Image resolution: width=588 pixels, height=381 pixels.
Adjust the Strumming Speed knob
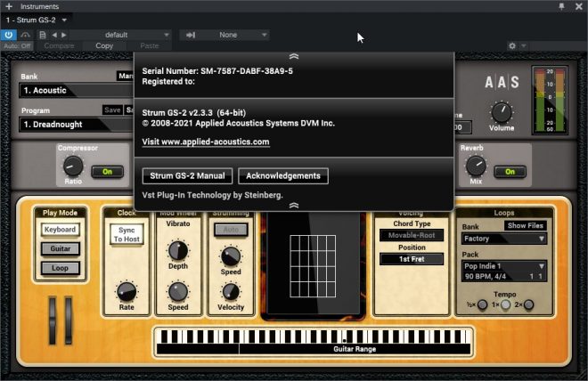coord(231,256)
